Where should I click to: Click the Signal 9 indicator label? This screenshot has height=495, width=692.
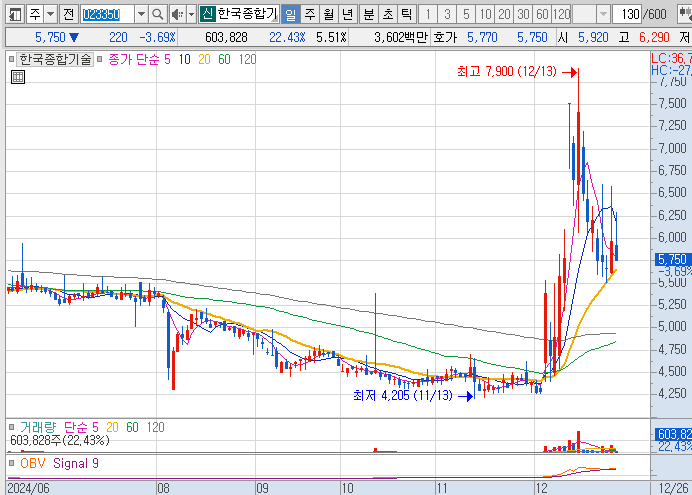[76, 463]
